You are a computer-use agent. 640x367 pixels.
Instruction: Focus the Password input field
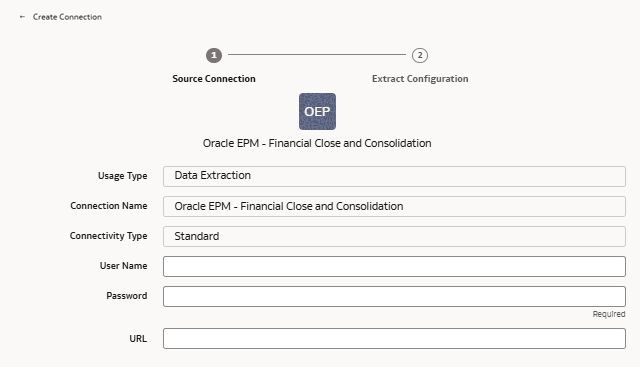point(394,296)
